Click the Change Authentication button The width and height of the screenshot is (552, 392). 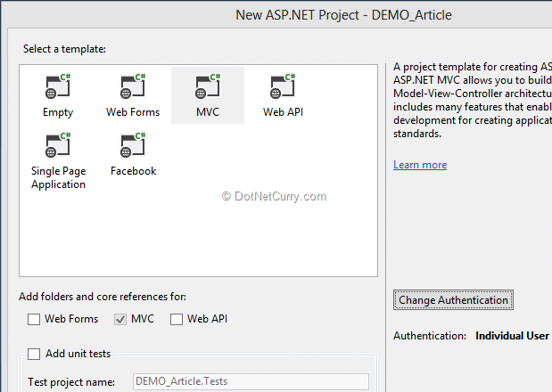(453, 300)
